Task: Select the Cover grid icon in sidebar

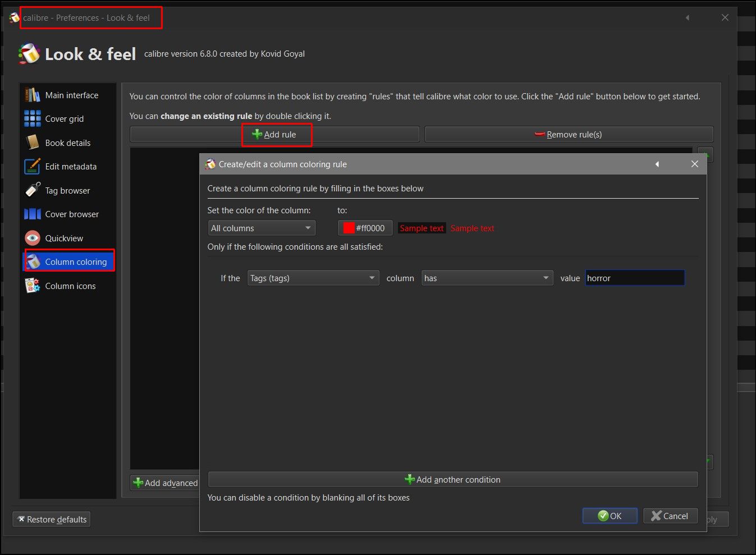Action: coord(33,119)
